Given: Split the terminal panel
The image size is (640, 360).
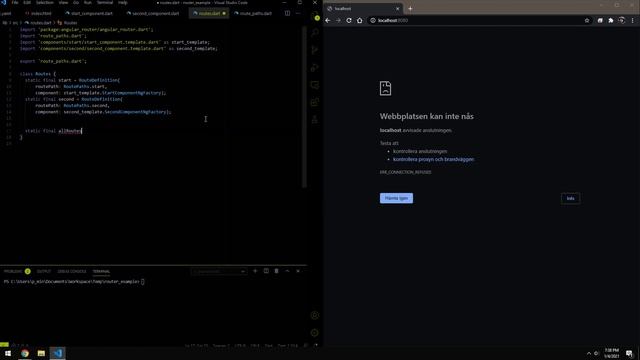Looking at the screenshot, I should coord(266,271).
